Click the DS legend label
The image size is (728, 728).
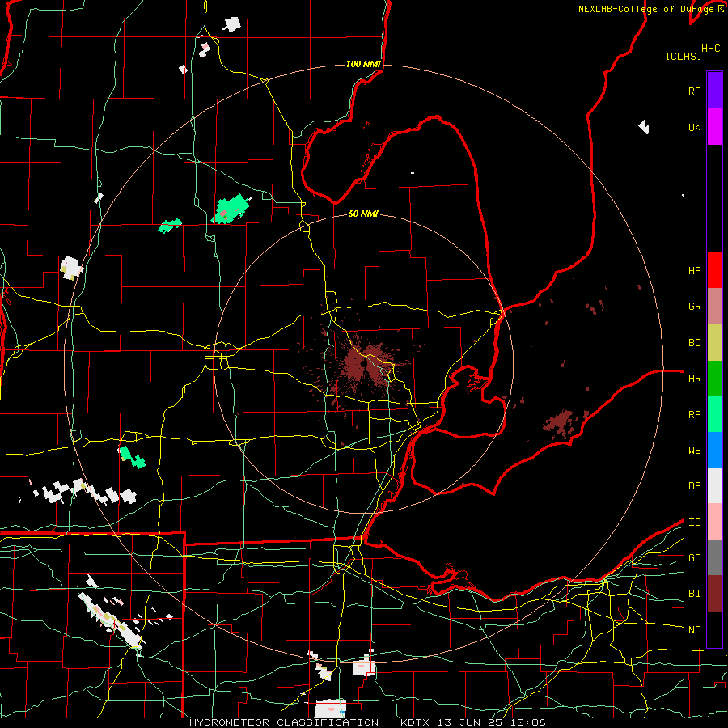(x=694, y=486)
